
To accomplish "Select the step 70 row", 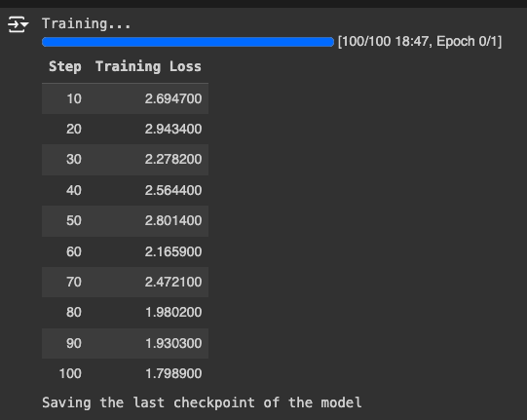I will 125,283.
